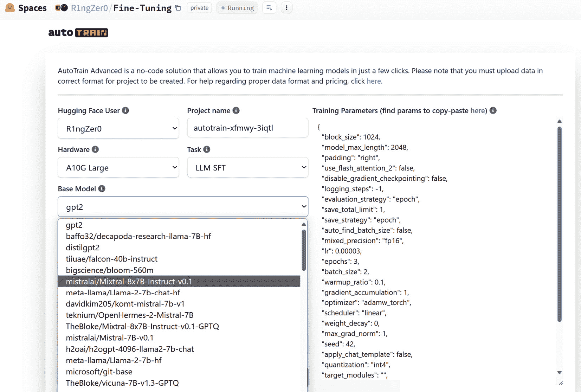Select microsoft/git-base option
This screenshot has width=581, height=392.
179,372
